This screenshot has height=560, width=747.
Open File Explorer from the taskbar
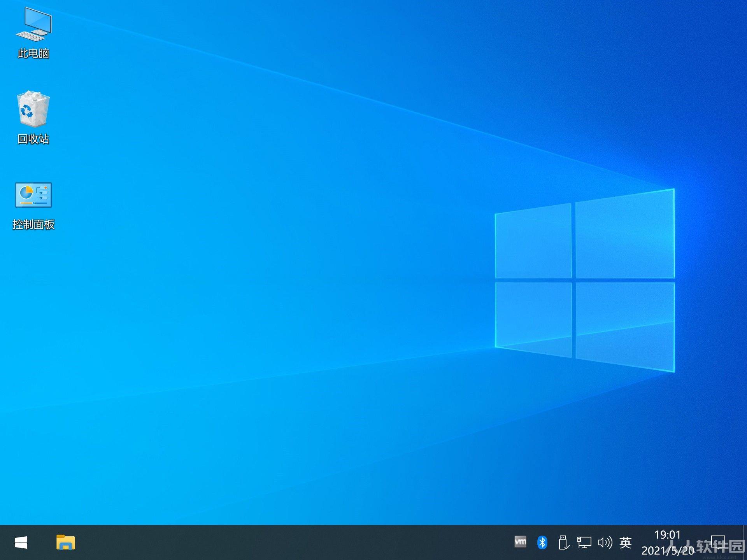pos(66,542)
